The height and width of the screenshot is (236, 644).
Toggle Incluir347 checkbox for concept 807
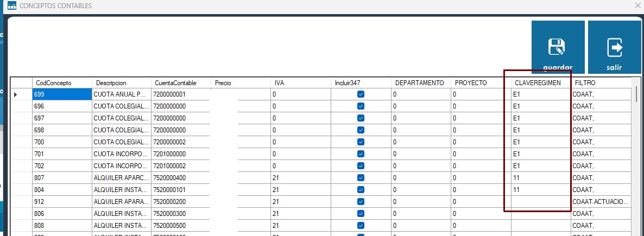pos(361,178)
